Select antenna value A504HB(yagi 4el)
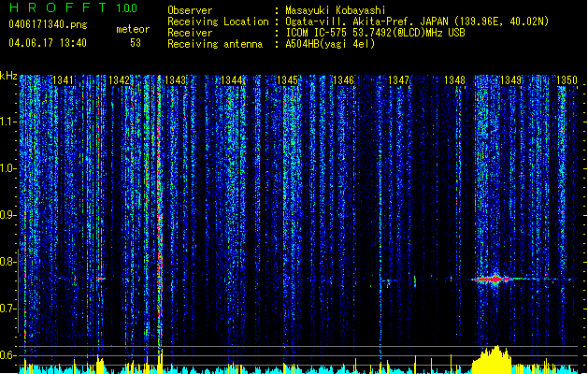The height and width of the screenshot is (374, 588). pyautogui.click(x=330, y=44)
